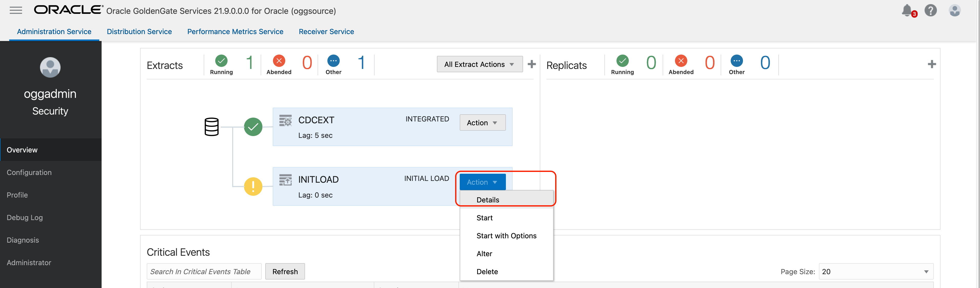Add a new Replicat with the plus icon
The height and width of the screenshot is (288, 980).
[932, 64]
